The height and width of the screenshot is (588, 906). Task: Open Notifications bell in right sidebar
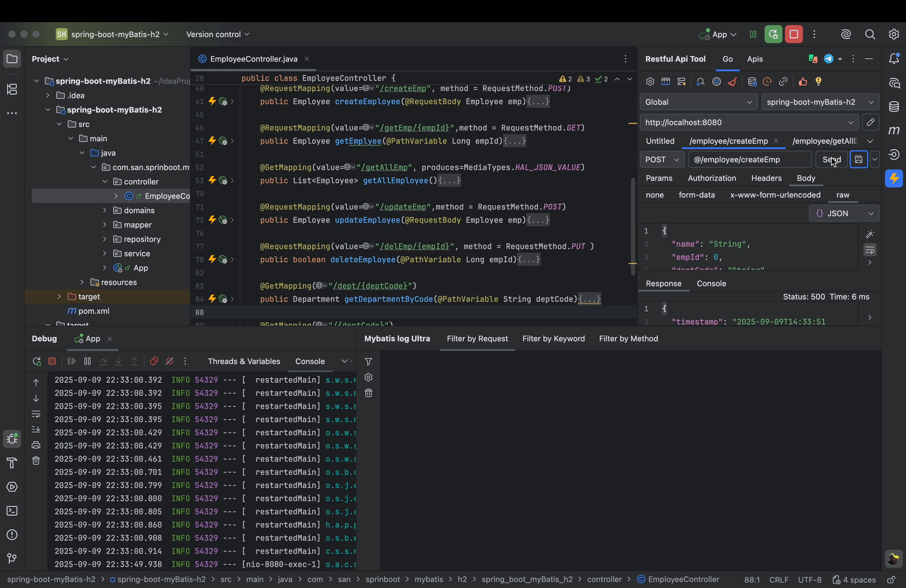894,59
